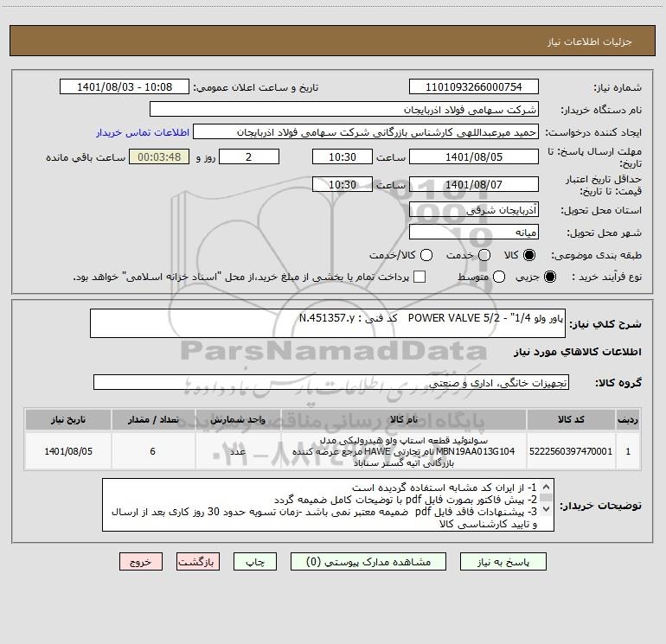Click the price validity date 1401/08/07 field
The height and width of the screenshot is (644, 666).
(x=474, y=184)
